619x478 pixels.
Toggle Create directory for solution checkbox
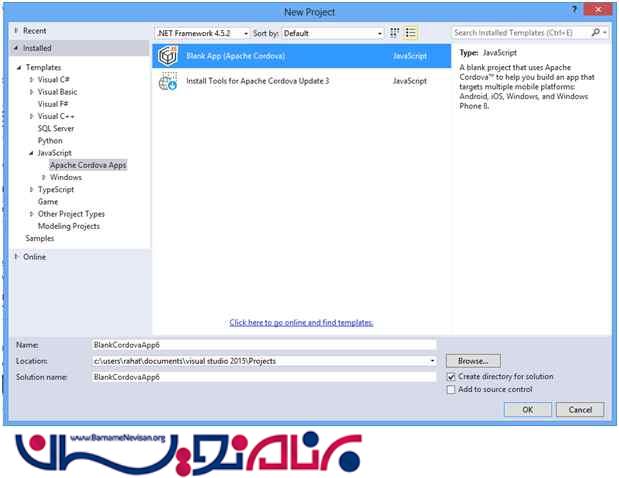pos(451,377)
